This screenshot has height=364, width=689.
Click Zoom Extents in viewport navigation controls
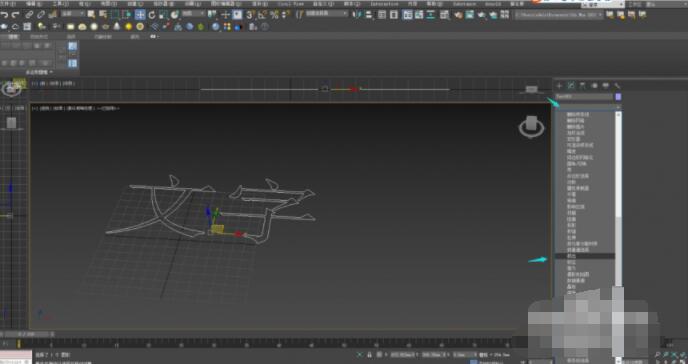[x=674, y=354]
